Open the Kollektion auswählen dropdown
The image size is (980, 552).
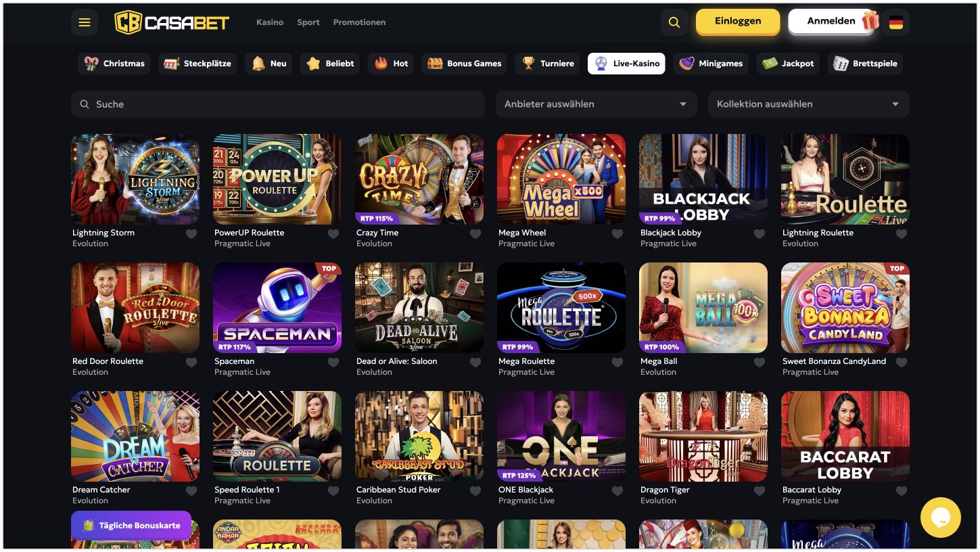(x=808, y=104)
